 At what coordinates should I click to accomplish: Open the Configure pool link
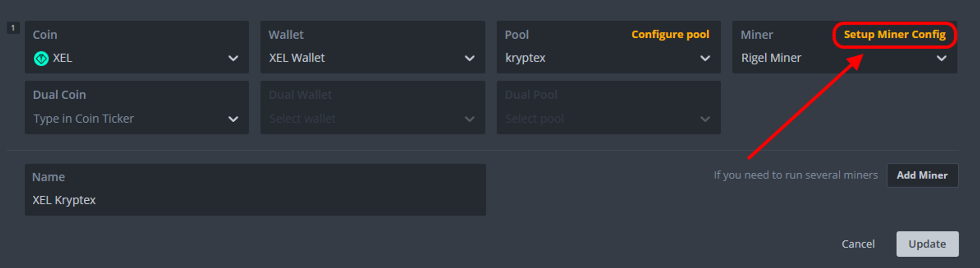(x=670, y=35)
